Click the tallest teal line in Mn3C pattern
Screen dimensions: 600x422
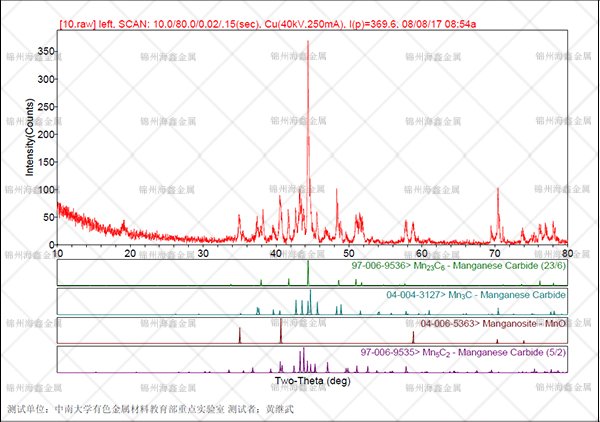(x=311, y=301)
